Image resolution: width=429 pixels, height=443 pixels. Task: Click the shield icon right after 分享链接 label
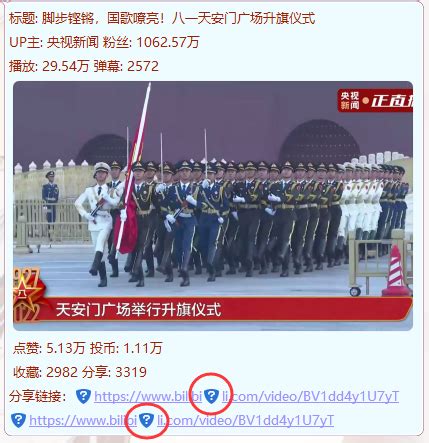[x=83, y=396]
